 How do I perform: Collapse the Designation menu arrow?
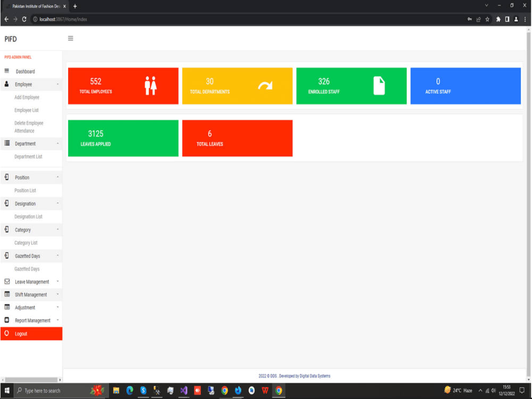tap(57, 203)
